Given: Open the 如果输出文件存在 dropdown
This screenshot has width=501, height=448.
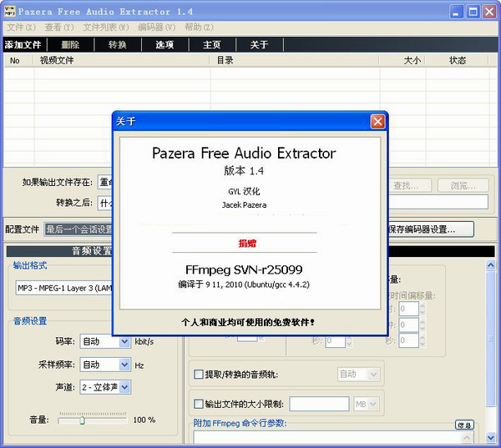Looking at the screenshot, I should coord(105,183).
